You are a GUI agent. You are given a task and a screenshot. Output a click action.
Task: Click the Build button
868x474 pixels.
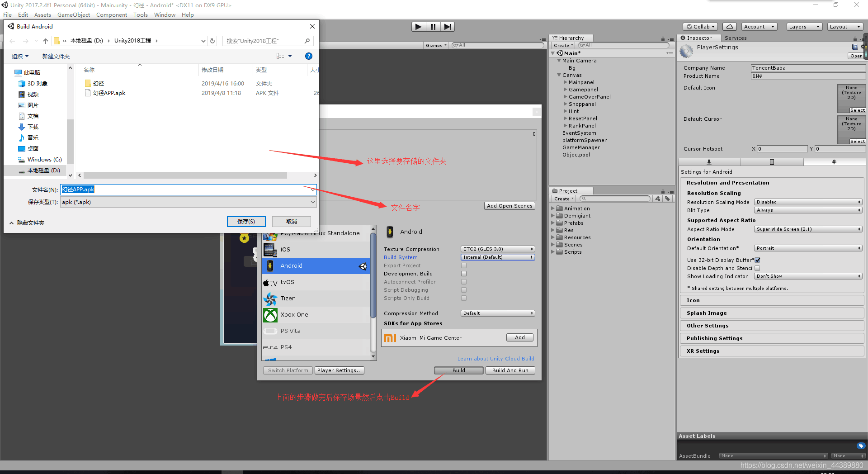(459, 370)
